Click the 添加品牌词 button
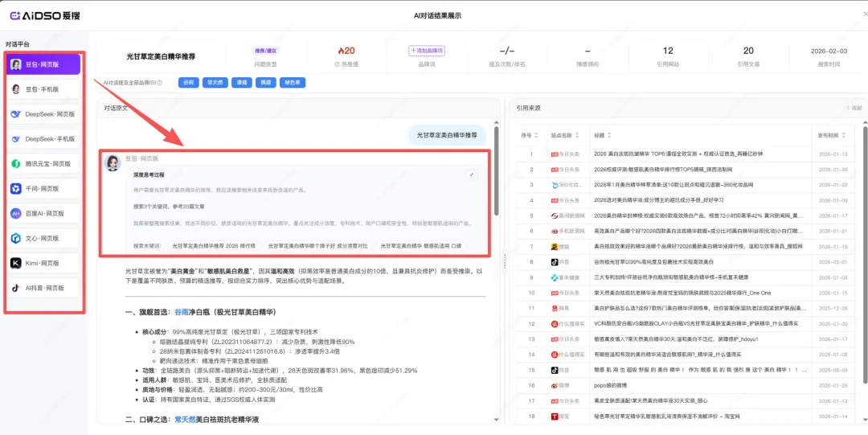 click(426, 51)
